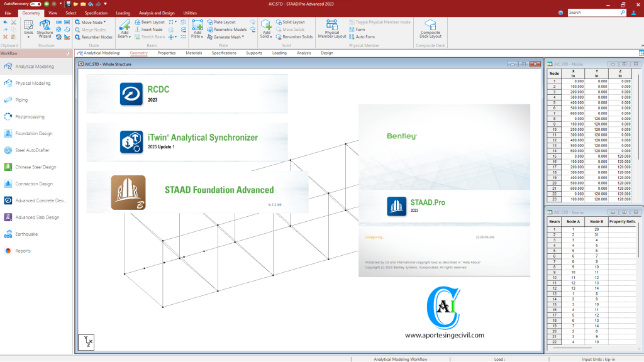
Task: Open the Parametric Models tool
Action: click(226, 30)
